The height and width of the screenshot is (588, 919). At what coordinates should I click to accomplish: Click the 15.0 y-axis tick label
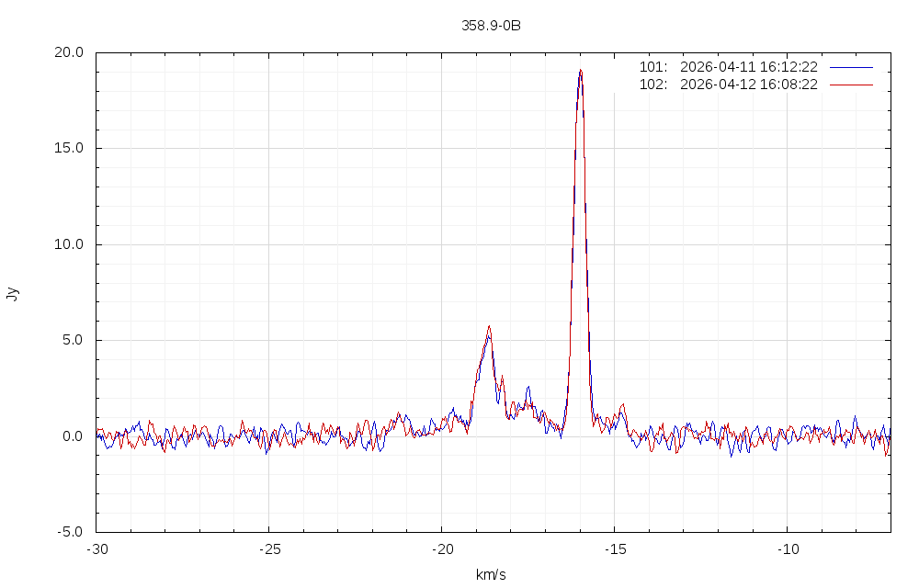pos(68,148)
